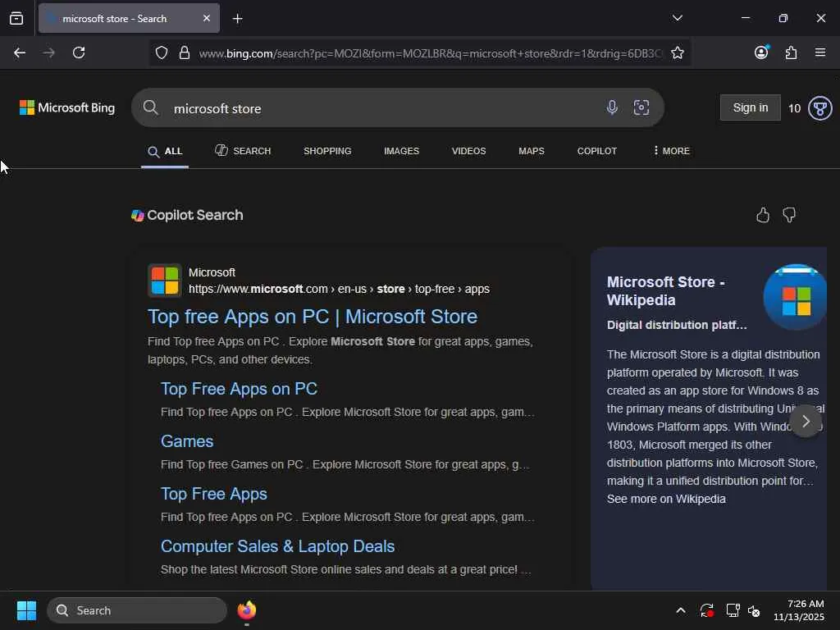The height and width of the screenshot is (630, 840).
Task: Click 'See more on Wikipedia' link
Action: [666, 499]
